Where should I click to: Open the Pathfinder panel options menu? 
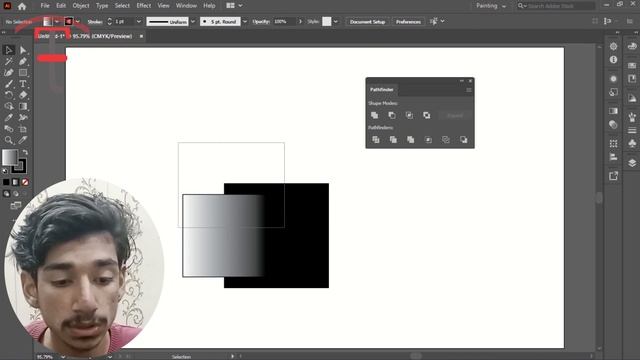tap(469, 90)
